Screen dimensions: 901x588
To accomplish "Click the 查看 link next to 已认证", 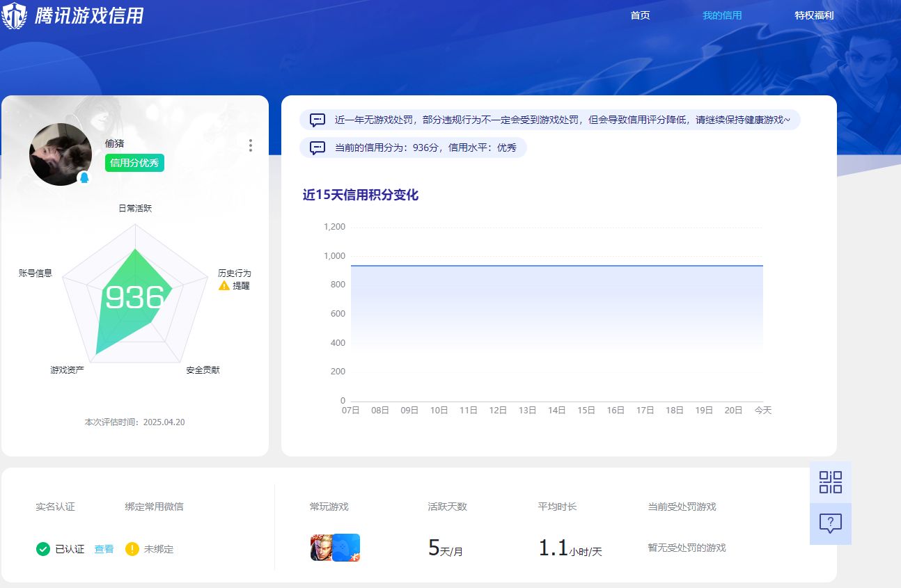I will click(104, 549).
